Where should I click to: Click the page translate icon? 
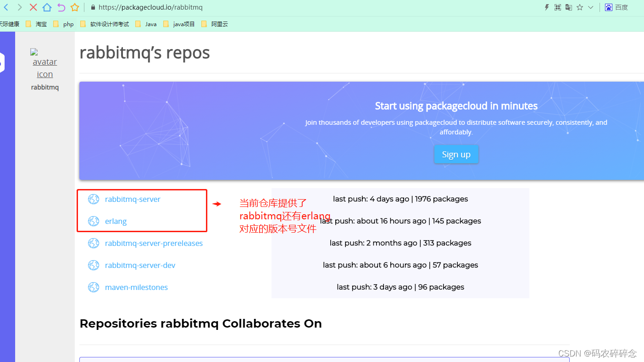click(x=569, y=7)
